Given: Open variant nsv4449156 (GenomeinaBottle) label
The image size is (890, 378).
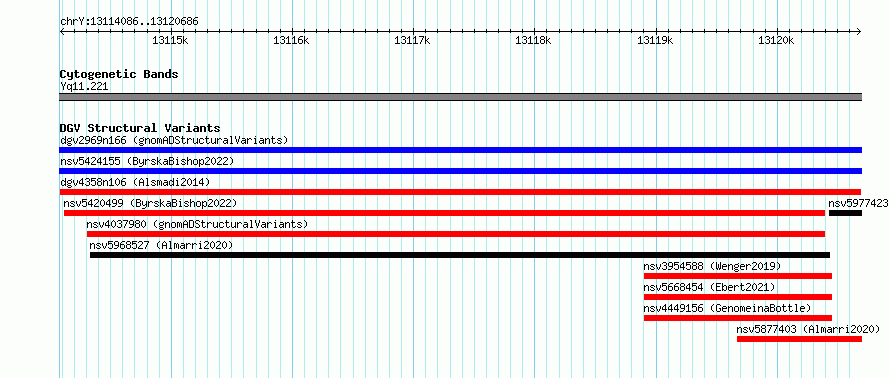Looking at the screenshot, I should (728, 308).
